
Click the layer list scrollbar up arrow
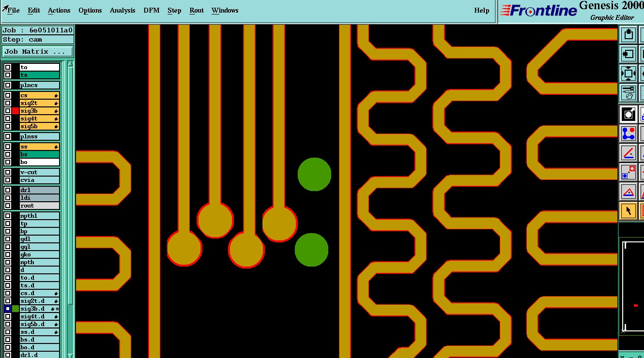[71, 64]
